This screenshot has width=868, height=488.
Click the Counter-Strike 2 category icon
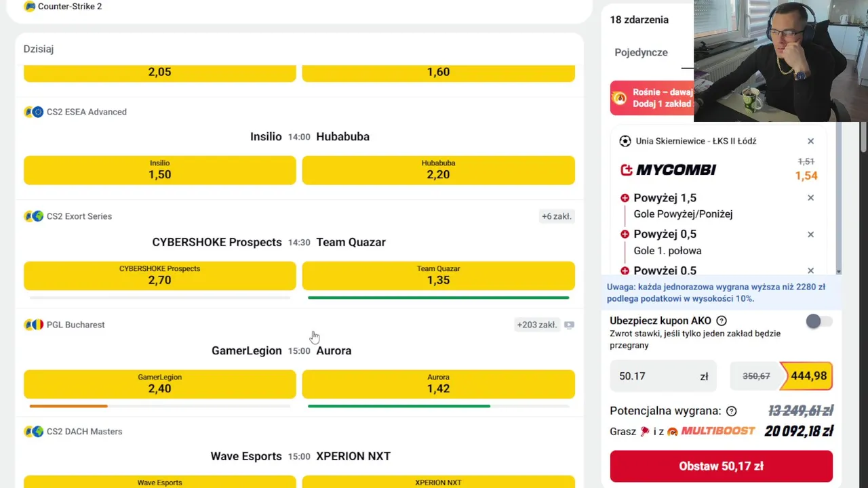[30, 6]
